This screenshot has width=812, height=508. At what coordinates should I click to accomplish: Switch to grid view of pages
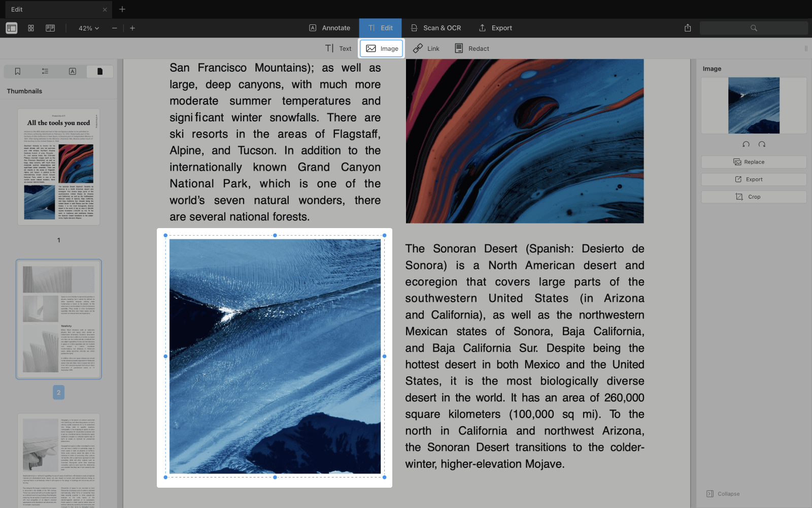(31, 28)
